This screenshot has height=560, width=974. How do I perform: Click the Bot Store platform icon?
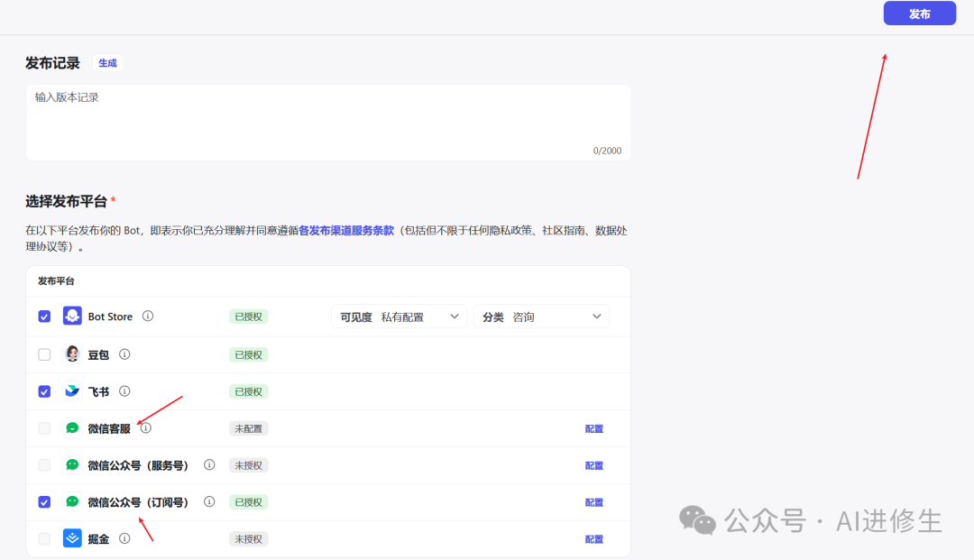(72, 317)
